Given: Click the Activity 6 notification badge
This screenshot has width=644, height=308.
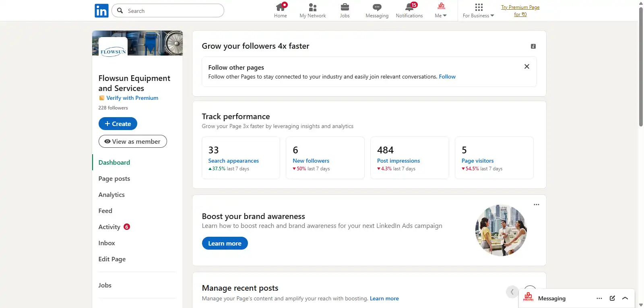Looking at the screenshot, I should [x=127, y=227].
